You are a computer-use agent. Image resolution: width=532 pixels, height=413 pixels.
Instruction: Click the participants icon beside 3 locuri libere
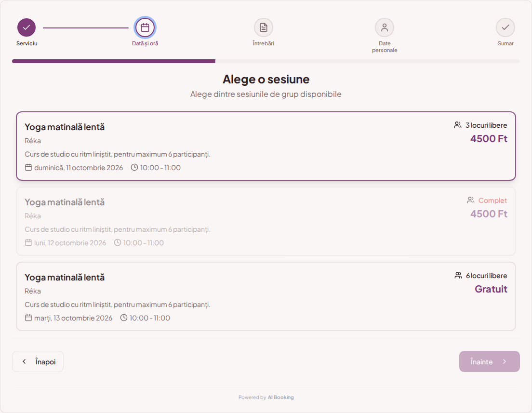(x=458, y=125)
